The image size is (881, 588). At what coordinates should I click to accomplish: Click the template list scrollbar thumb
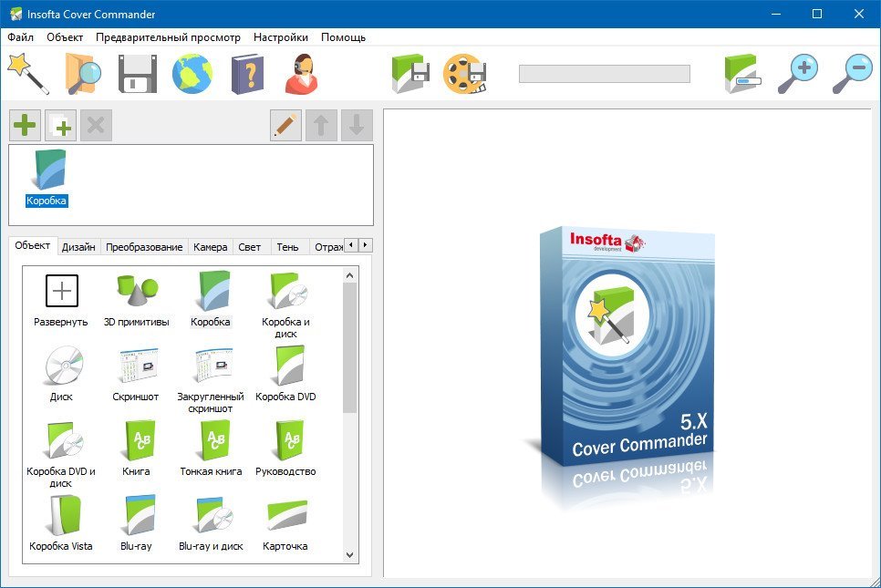[x=349, y=348]
